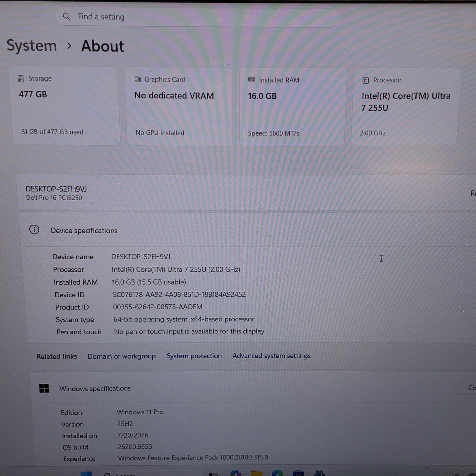The image size is (476, 476).
Task: Open Settings gear icon in the taskbar
Action: point(319,473)
